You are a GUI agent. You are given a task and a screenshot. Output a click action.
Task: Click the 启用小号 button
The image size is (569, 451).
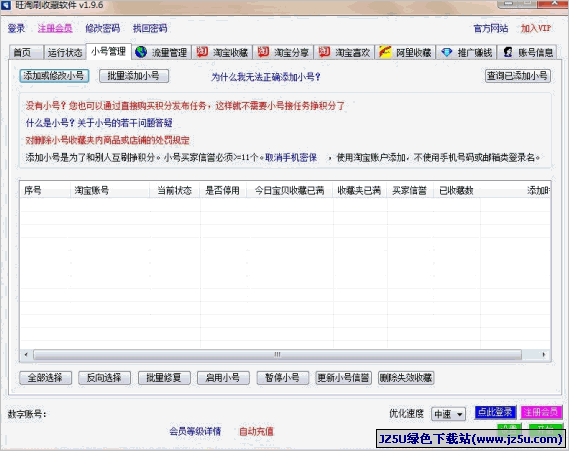[x=223, y=378]
